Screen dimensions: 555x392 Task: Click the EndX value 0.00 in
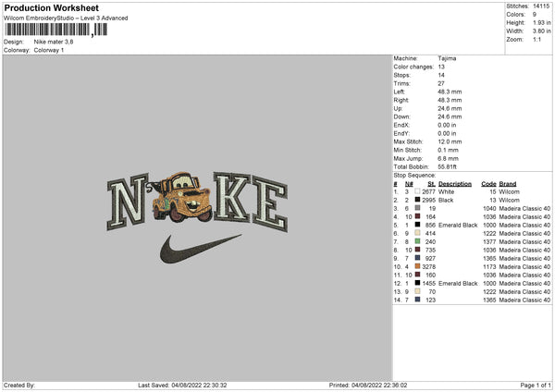click(x=447, y=125)
